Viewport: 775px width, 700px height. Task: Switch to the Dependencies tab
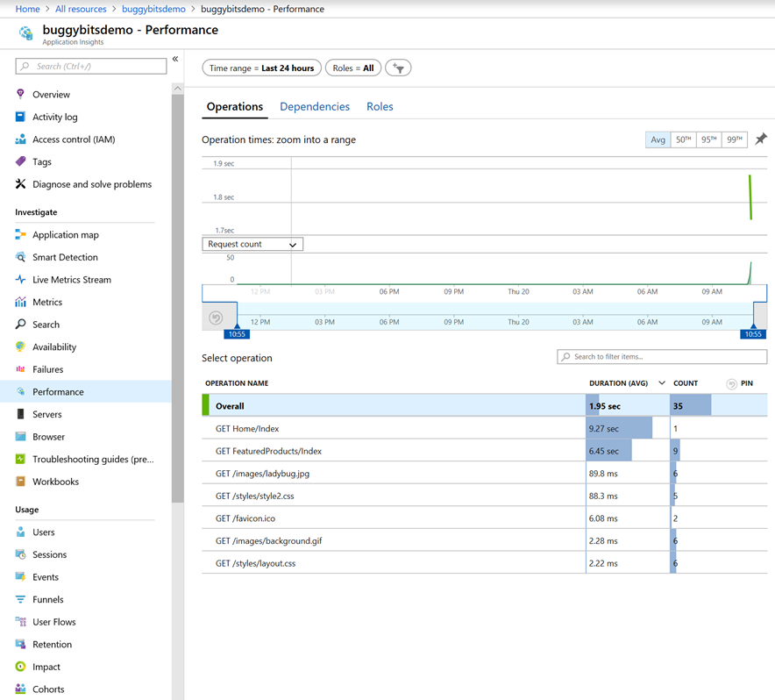(x=315, y=107)
